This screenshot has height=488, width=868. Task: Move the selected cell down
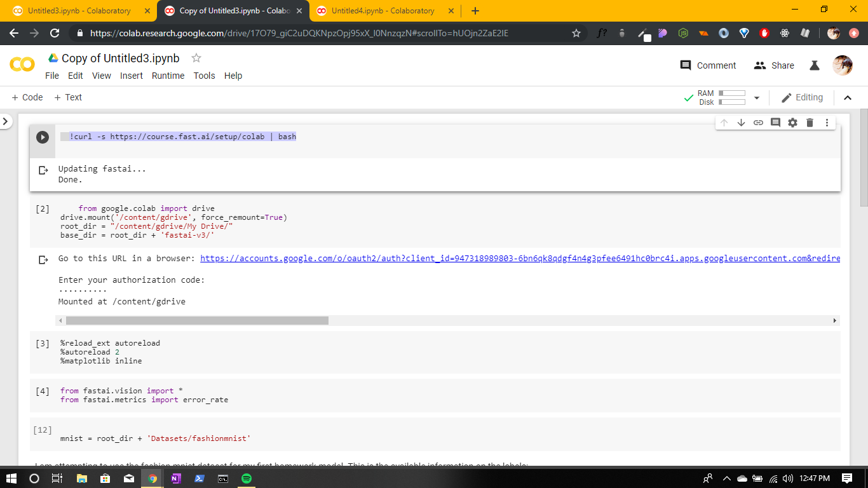pyautogui.click(x=741, y=123)
